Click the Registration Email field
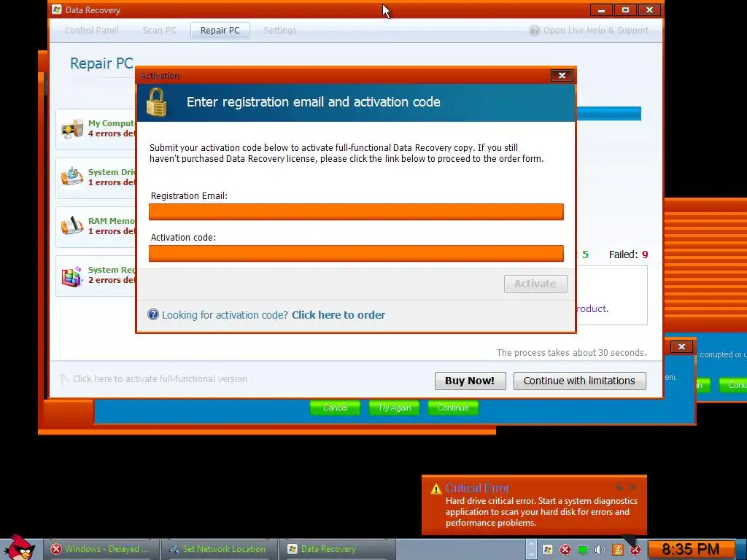This screenshot has width=747, height=560. click(x=356, y=212)
